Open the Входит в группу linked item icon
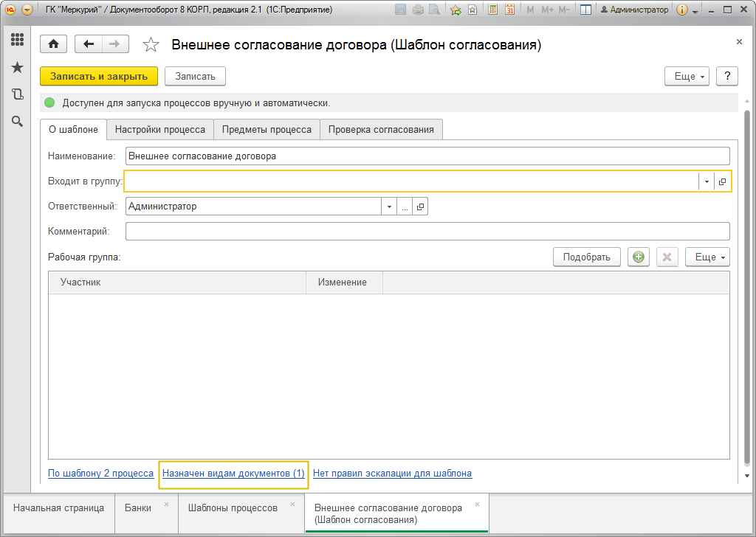The height and width of the screenshot is (537, 756). coord(722,181)
